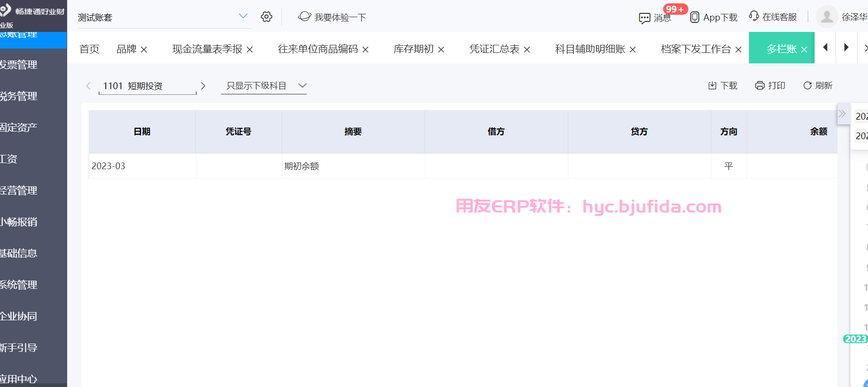Expand the side panel double-chevron

842,113
